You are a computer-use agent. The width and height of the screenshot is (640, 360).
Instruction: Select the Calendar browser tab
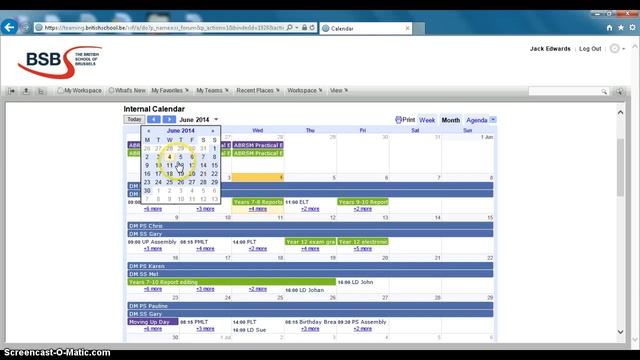[x=366, y=28]
